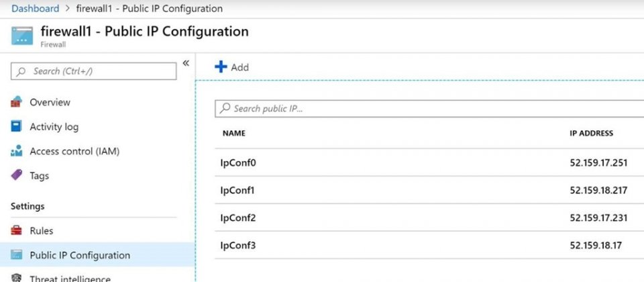Click the Overview cloud firewall icon

16,101
